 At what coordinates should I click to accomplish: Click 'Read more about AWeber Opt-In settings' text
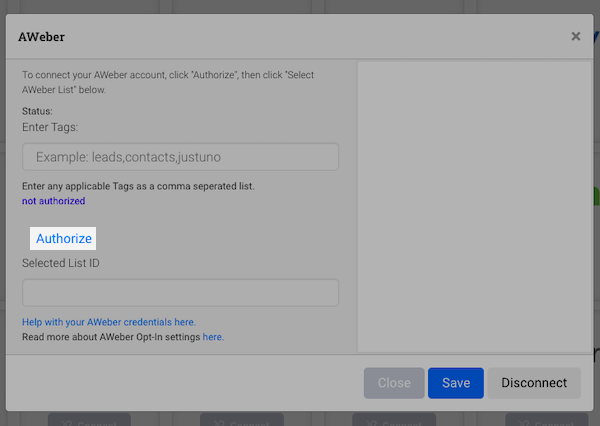click(x=110, y=337)
